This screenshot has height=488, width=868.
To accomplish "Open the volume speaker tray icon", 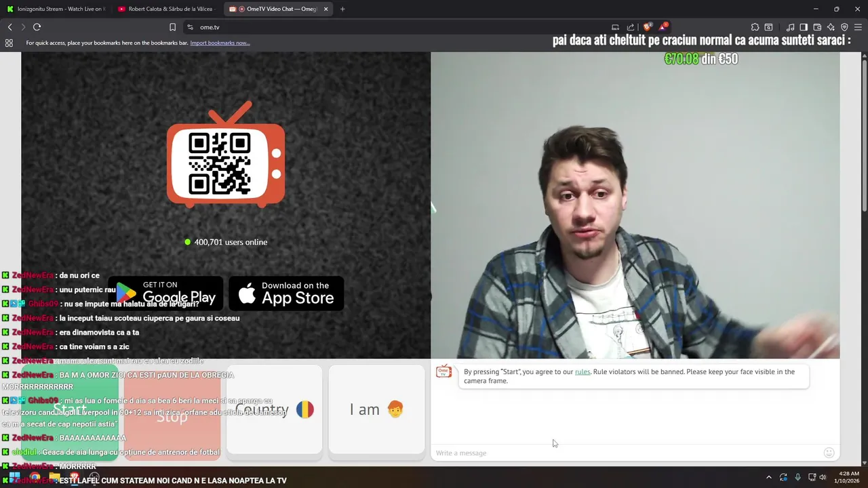I will click(823, 477).
